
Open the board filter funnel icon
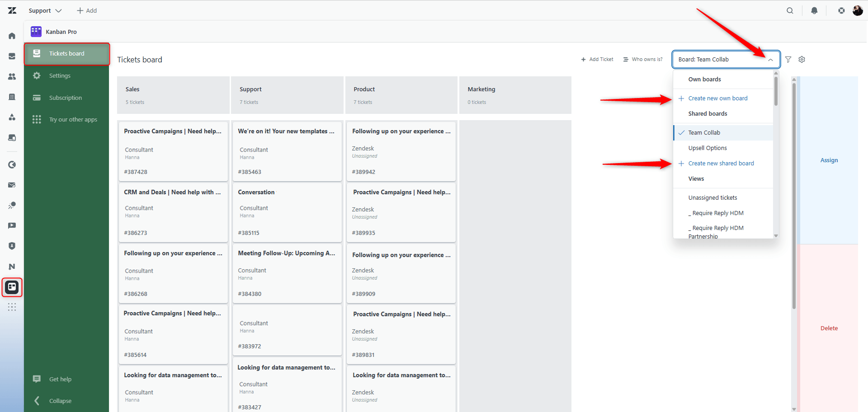(788, 59)
